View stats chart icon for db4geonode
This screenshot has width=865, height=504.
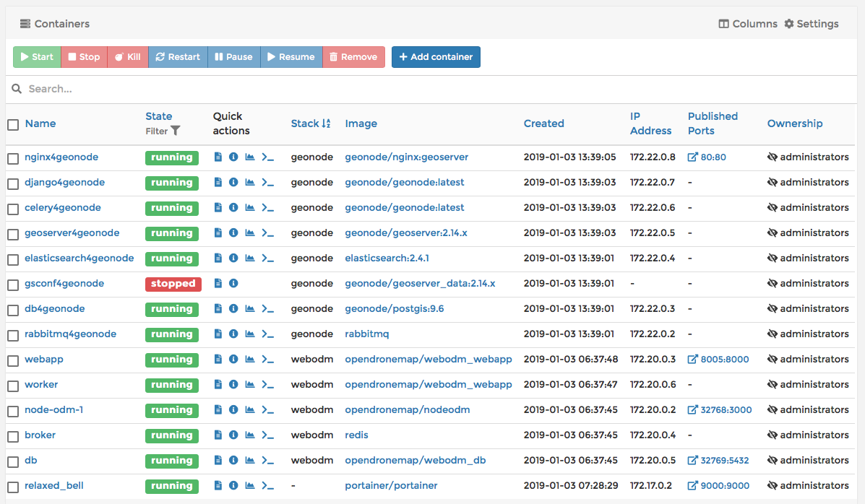[250, 309]
